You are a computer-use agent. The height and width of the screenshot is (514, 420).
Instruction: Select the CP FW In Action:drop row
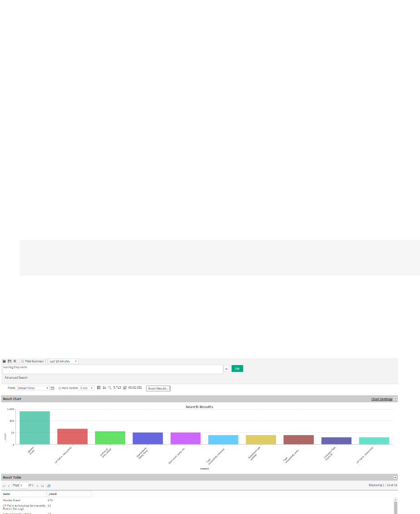click(x=198, y=507)
